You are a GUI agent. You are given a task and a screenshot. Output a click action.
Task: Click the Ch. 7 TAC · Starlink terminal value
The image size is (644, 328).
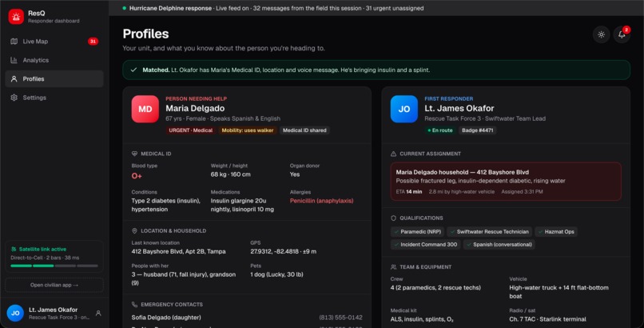(x=547, y=319)
